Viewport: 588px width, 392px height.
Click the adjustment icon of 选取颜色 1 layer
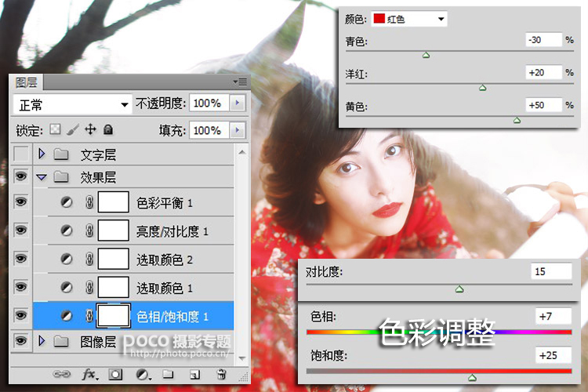(x=67, y=288)
